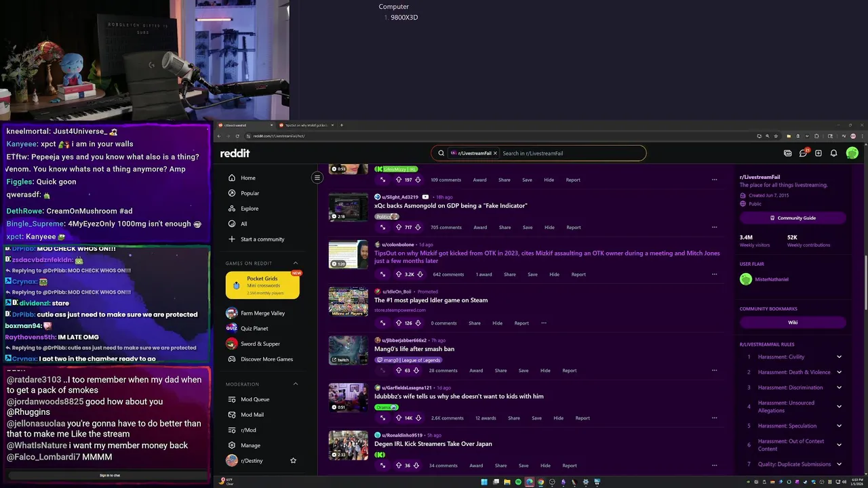Favorite r/Destiny with the star icon
Screen dimensions: 868x488
[293, 461]
